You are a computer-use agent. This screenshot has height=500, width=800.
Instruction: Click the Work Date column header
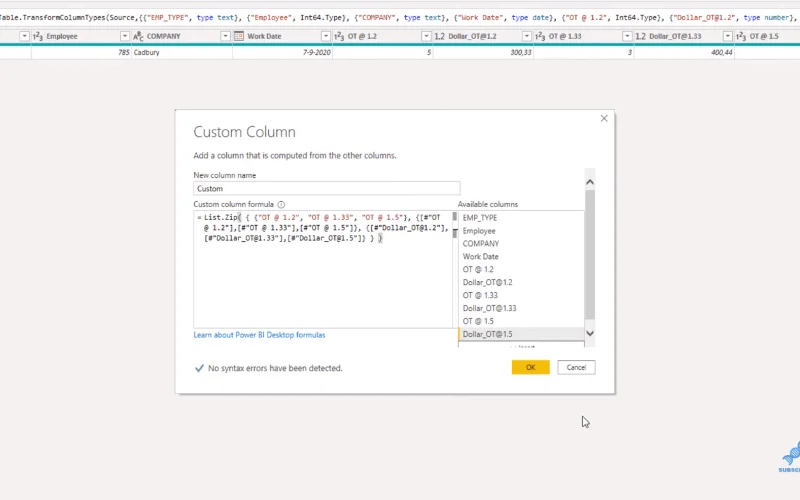click(x=282, y=36)
